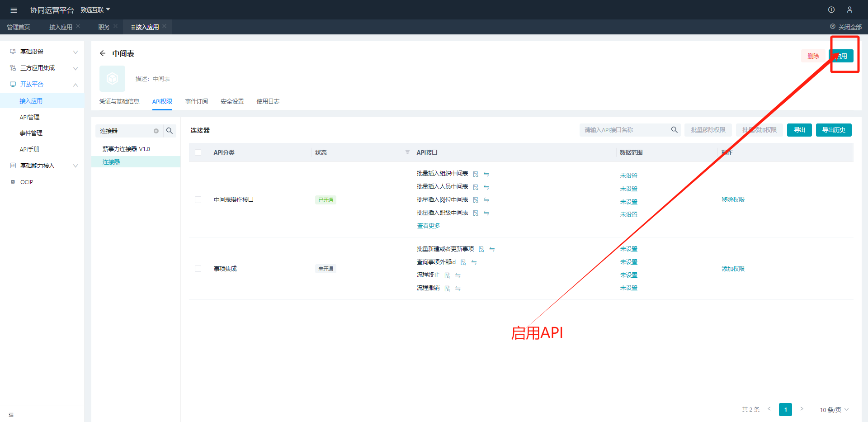Open the 事件订阅 tab
Image resolution: width=868 pixels, height=422 pixels.
(x=197, y=102)
